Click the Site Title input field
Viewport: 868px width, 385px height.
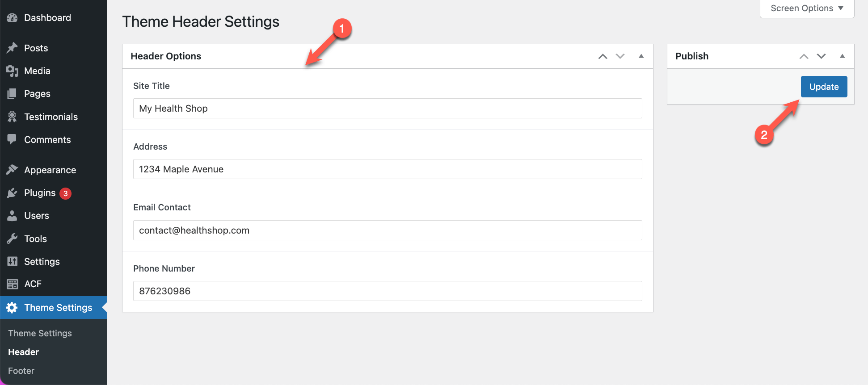pos(388,109)
